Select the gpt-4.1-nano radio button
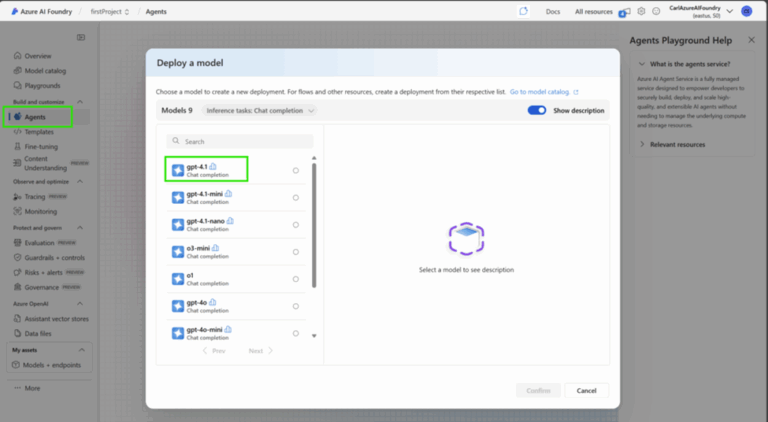768x422 pixels. [296, 225]
